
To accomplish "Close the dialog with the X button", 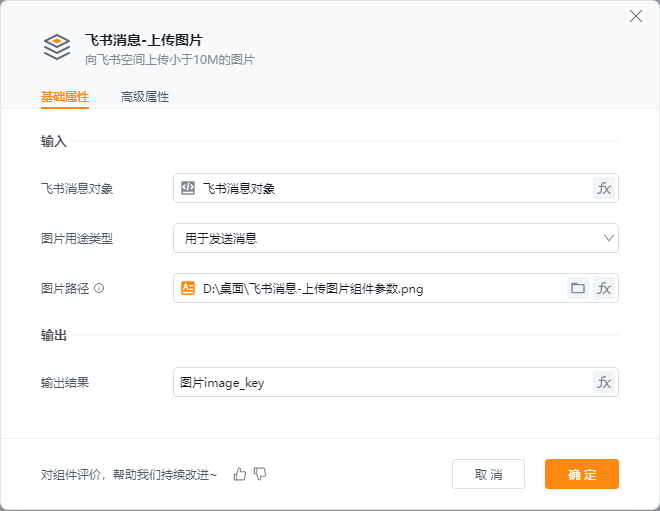I will pos(636,16).
